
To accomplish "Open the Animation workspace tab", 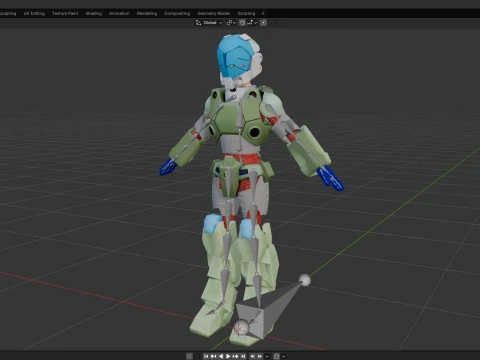I will [119, 13].
